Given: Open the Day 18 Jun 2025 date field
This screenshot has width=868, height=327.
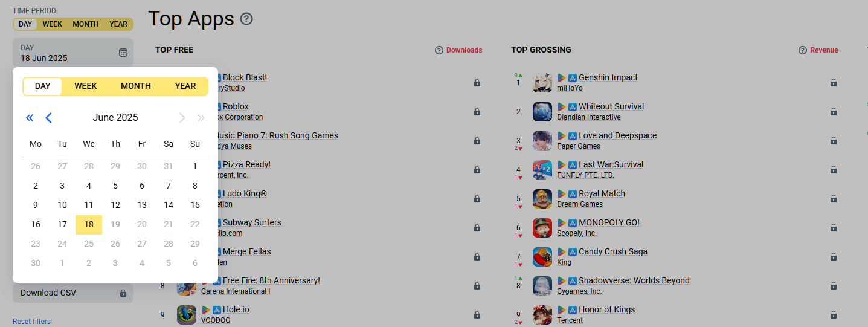Looking at the screenshot, I should [73, 53].
